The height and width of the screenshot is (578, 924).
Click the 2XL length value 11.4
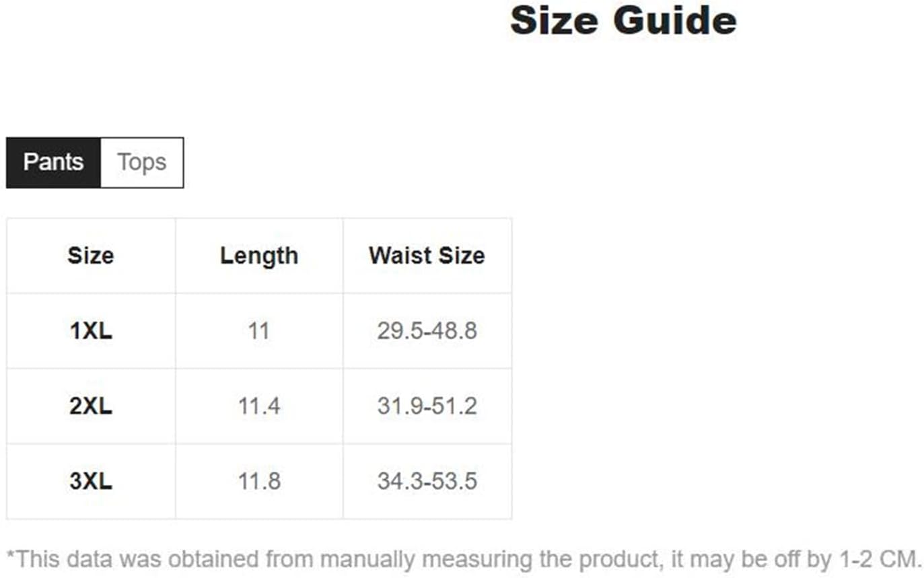click(x=259, y=406)
